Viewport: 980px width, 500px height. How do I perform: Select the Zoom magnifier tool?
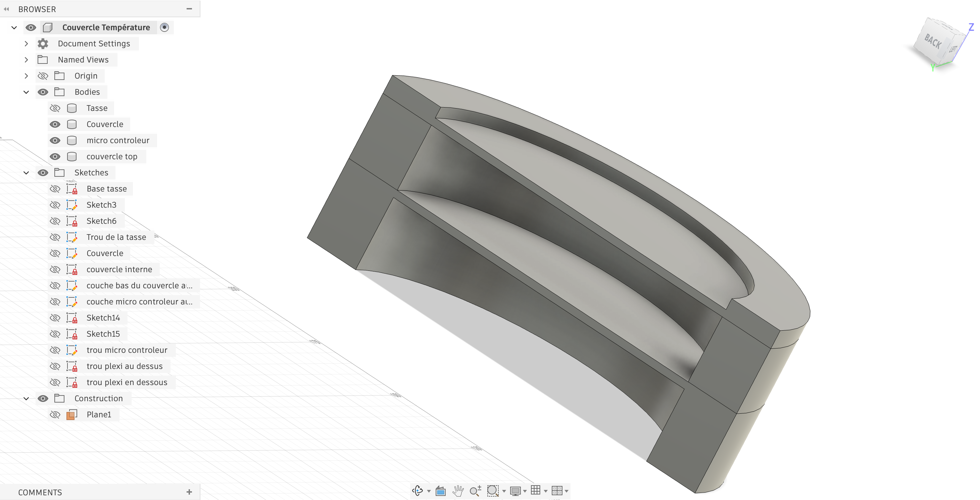475,491
